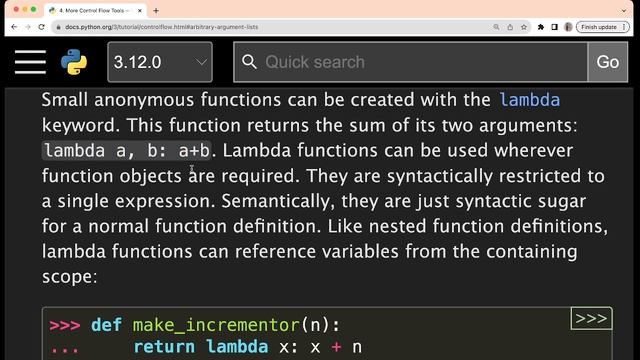
Task: Click the word 'Semantically' in the paragraph
Action: click(x=278, y=201)
